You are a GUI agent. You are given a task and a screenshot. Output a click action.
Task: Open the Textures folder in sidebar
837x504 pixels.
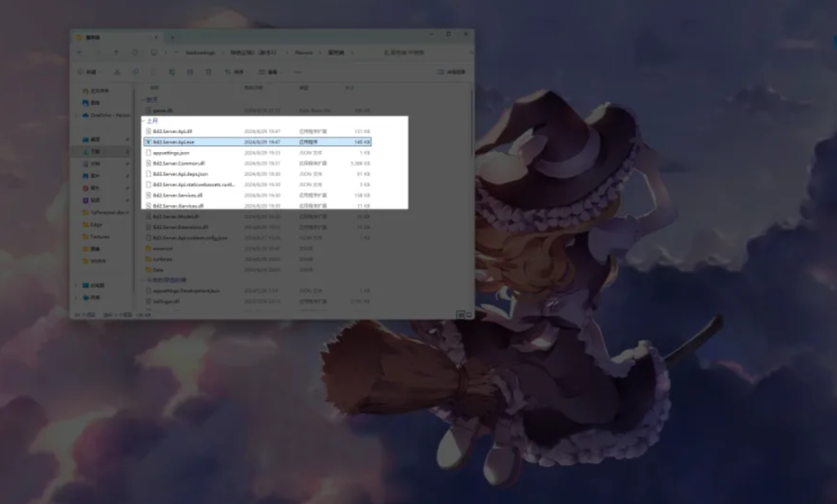[96, 236]
